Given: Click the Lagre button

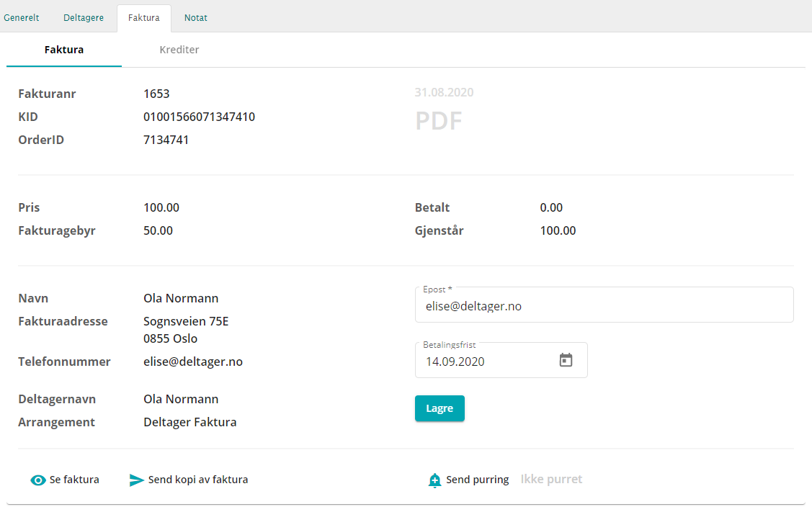Looking at the screenshot, I should pos(440,408).
